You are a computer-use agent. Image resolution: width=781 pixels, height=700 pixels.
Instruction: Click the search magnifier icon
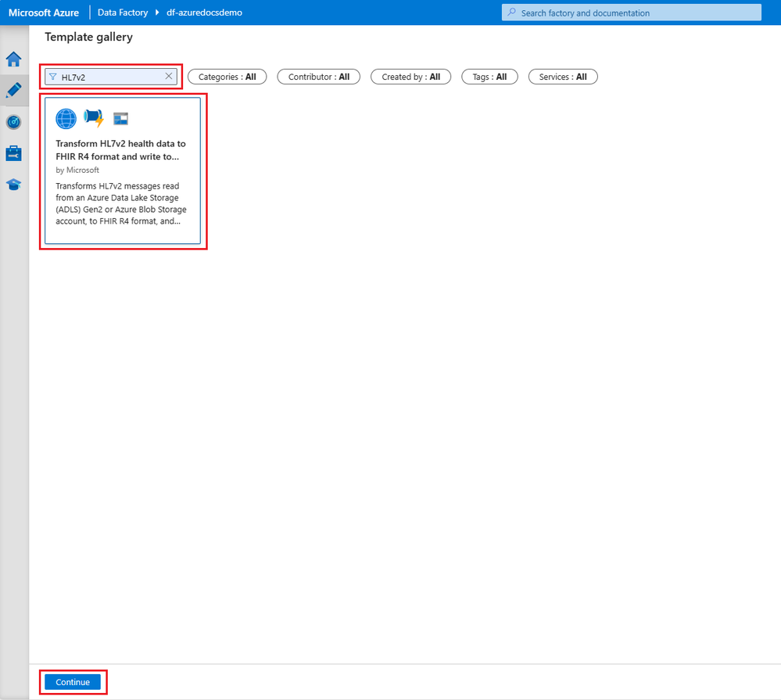click(x=511, y=13)
